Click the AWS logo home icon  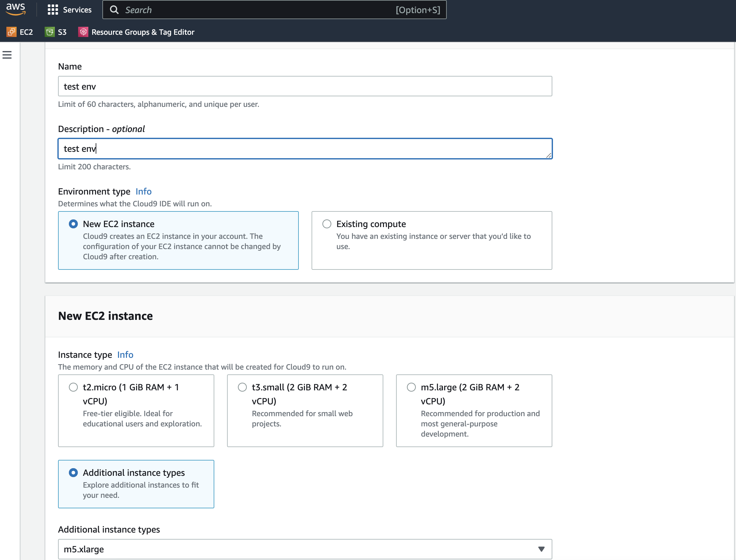15,9
